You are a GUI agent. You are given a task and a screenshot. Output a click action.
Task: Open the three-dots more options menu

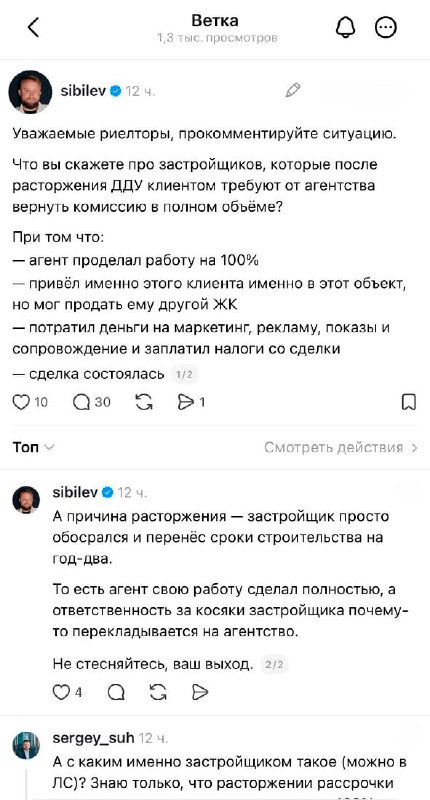click(386, 28)
